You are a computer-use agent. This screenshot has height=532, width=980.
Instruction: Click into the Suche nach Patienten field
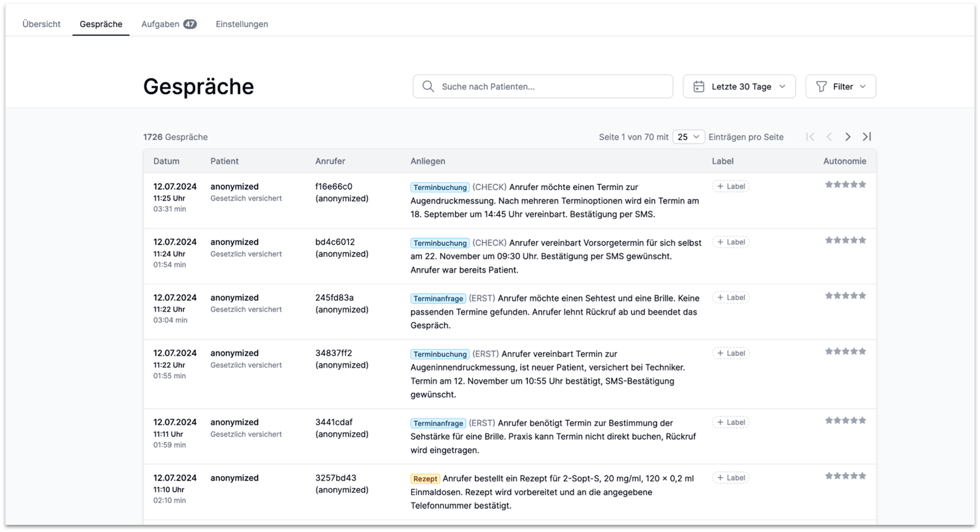[x=543, y=87]
